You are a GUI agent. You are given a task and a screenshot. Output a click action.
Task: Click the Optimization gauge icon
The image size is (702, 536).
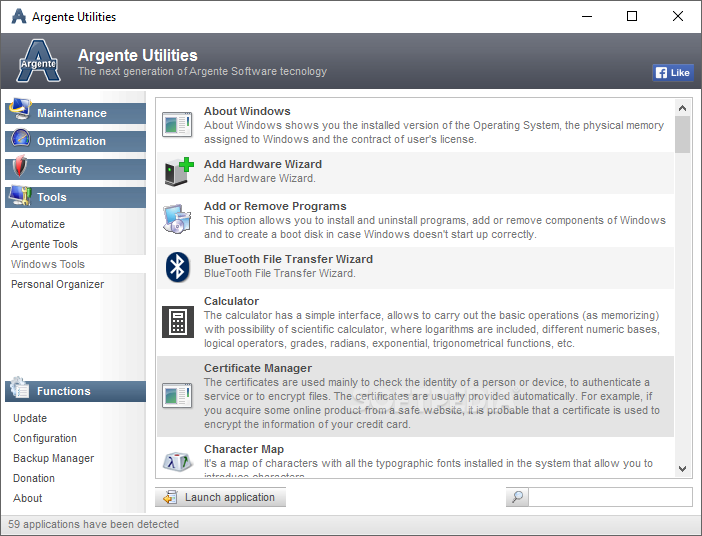pos(20,138)
